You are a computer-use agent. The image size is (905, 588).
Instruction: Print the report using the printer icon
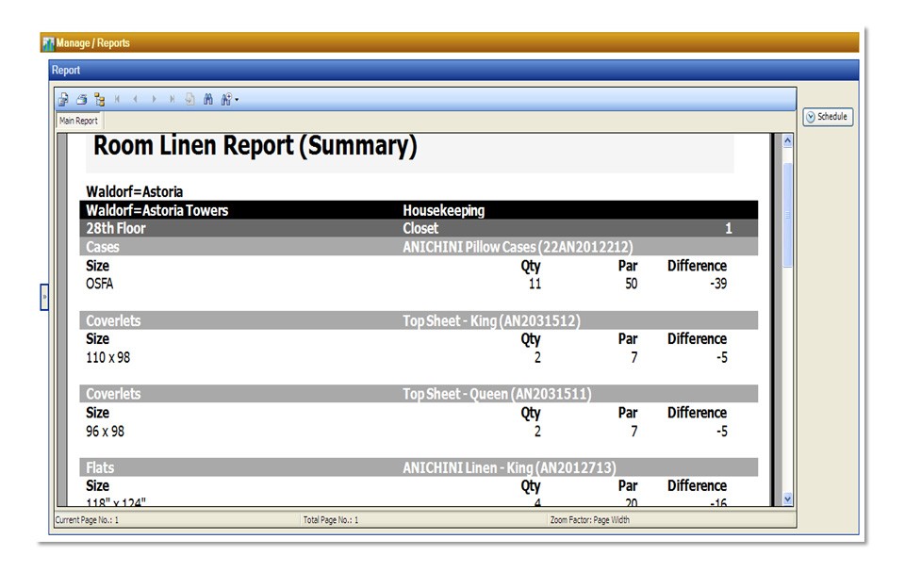82,100
